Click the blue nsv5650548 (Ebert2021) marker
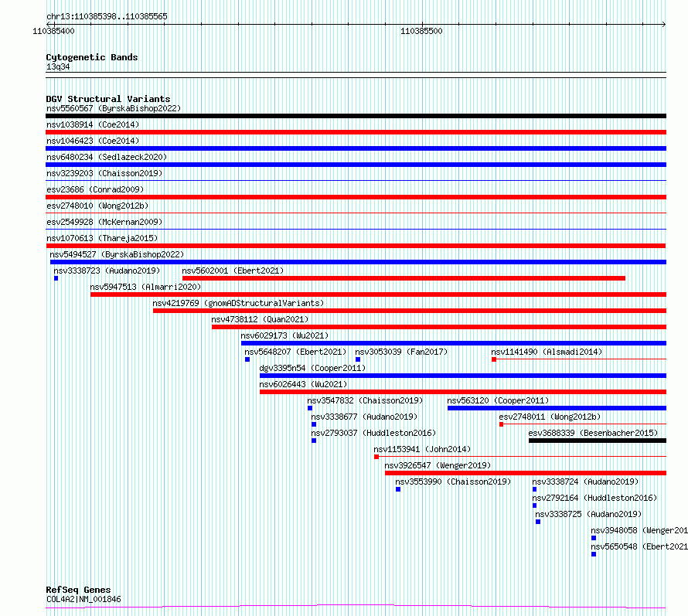This screenshot has height=616, width=688. (594, 554)
